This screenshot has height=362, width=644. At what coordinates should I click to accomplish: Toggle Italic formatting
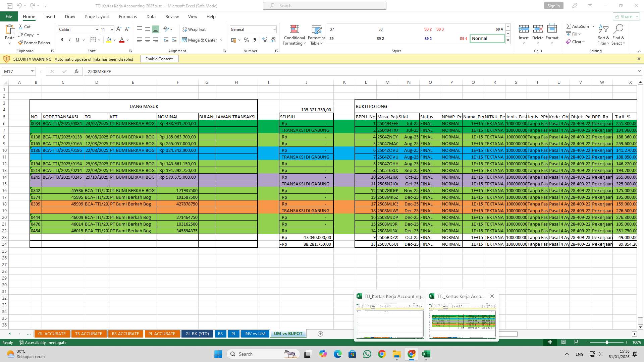[x=70, y=40]
